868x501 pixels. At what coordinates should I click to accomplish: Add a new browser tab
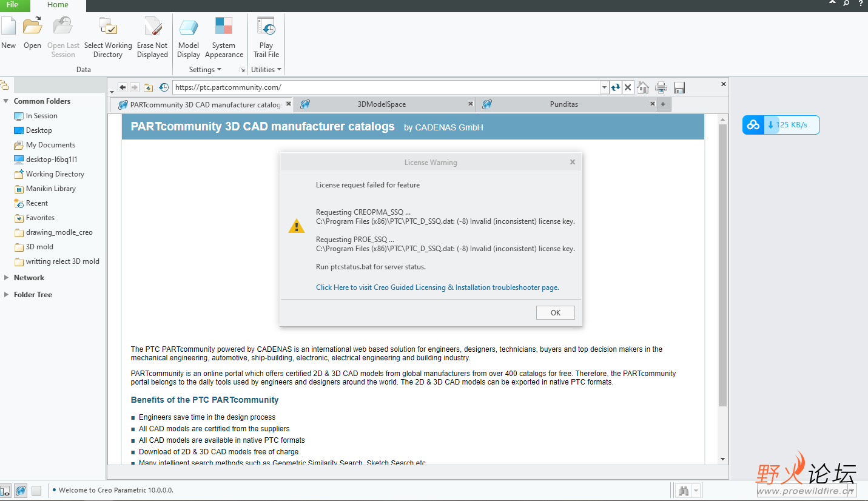pos(663,104)
